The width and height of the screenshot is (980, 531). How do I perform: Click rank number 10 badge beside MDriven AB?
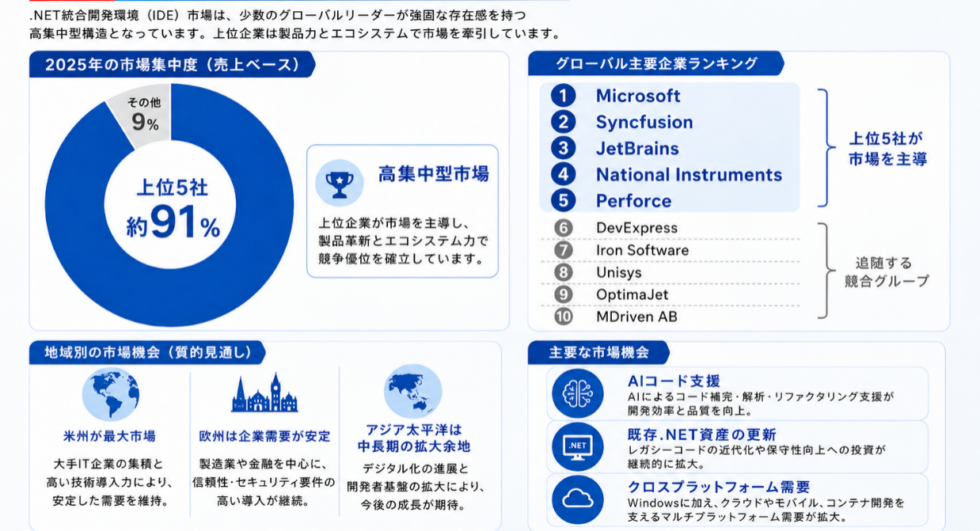pos(563,317)
